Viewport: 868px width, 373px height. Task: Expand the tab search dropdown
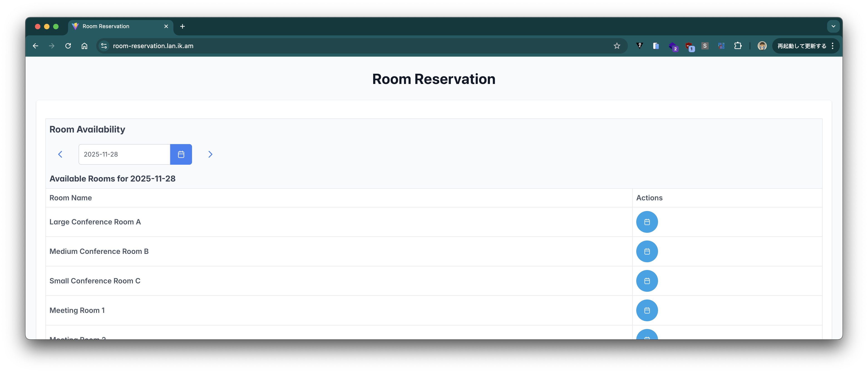pos(833,26)
